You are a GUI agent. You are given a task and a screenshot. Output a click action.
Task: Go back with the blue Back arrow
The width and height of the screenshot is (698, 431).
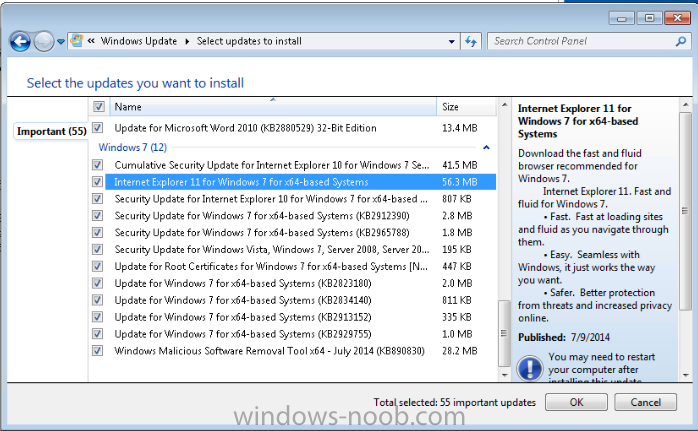point(20,42)
